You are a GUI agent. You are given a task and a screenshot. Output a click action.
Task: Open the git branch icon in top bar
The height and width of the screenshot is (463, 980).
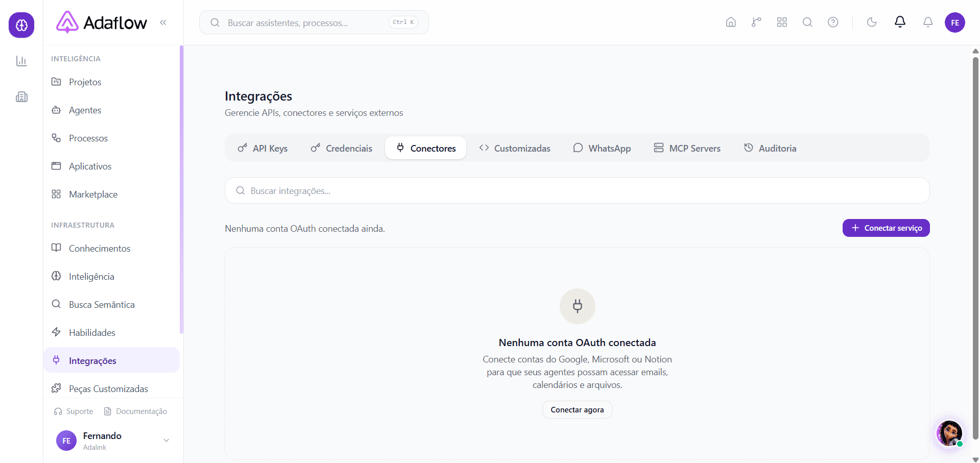[x=756, y=22]
